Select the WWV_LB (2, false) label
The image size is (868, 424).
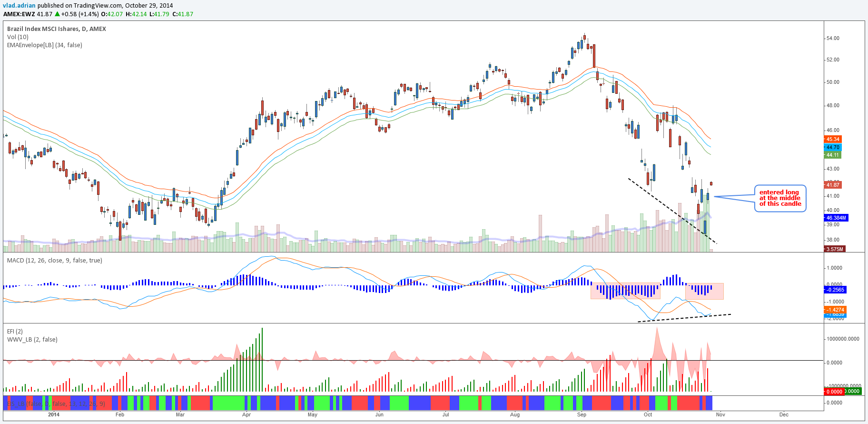[x=32, y=340]
